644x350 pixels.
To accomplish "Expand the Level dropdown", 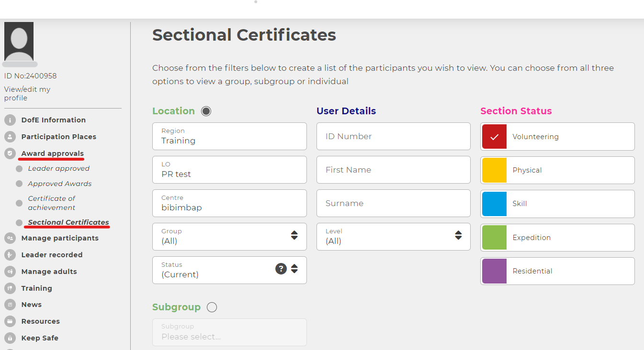I will 458,235.
